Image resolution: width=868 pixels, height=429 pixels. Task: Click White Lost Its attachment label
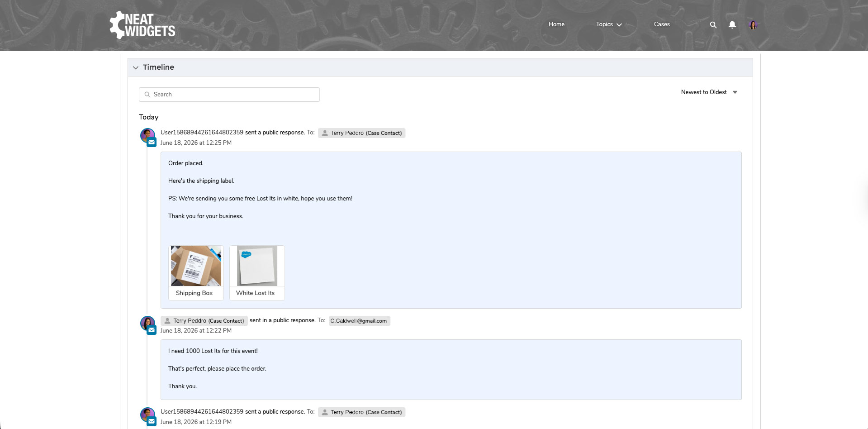255,293
